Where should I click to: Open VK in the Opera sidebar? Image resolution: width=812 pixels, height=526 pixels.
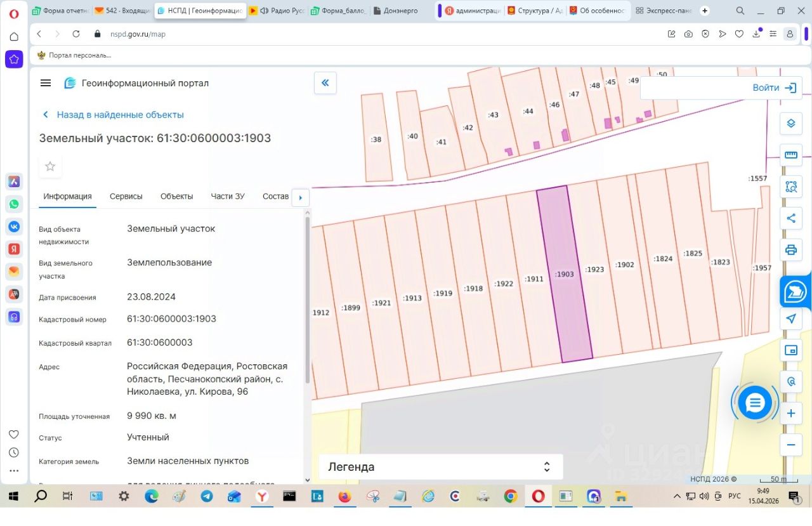(14, 227)
